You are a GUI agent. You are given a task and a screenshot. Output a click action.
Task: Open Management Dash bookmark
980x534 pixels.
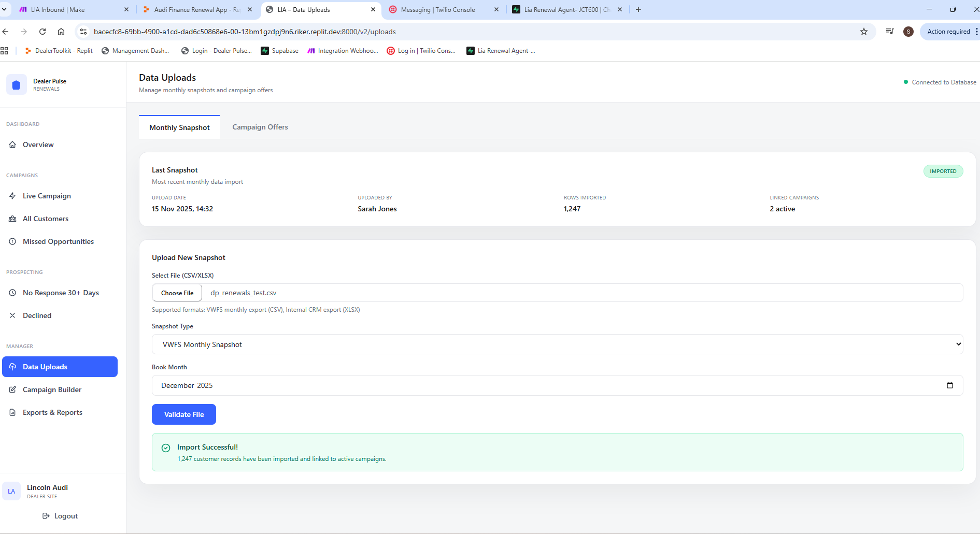pyautogui.click(x=135, y=51)
